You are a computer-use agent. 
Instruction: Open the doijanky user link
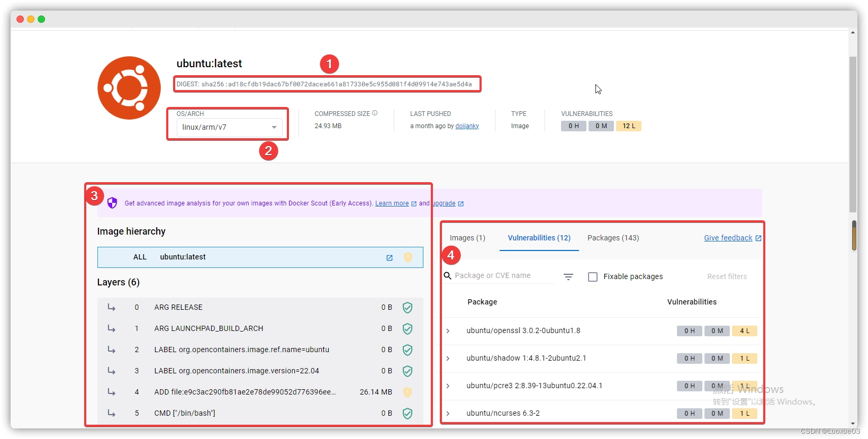click(467, 126)
